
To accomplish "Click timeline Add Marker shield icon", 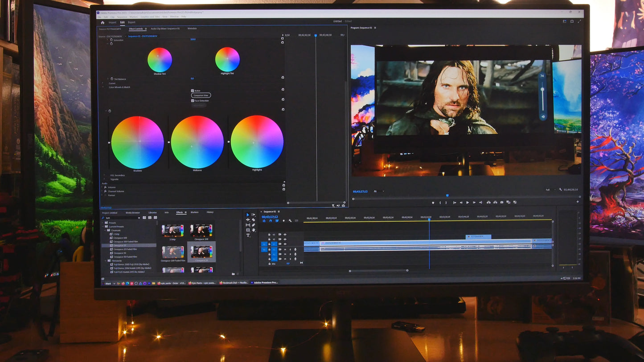I will pos(284,221).
